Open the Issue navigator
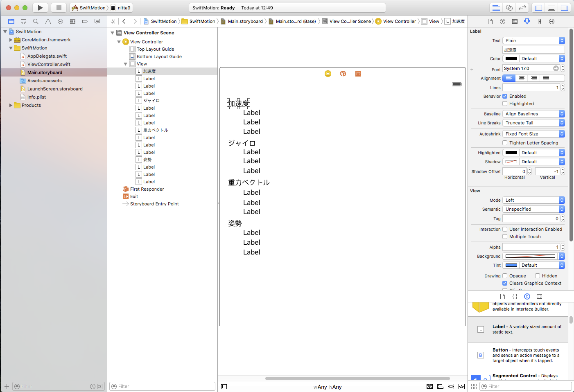 (48, 21)
